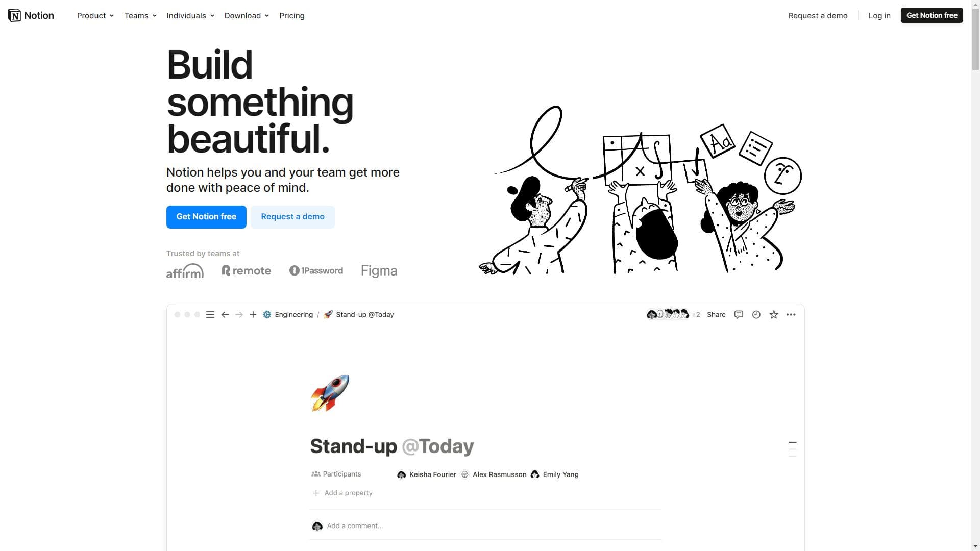
Task: Open page history clock icon
Action: click(756, 315)
